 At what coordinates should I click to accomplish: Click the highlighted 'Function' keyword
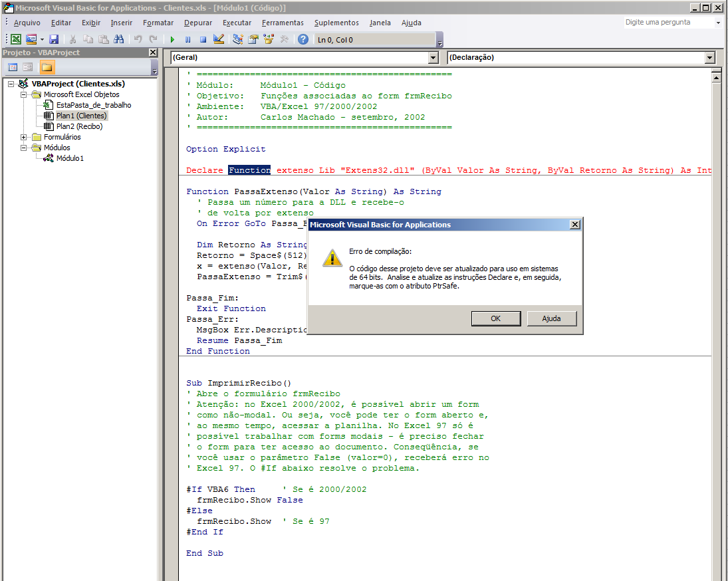pyautogui.click(x=249, y=170)
